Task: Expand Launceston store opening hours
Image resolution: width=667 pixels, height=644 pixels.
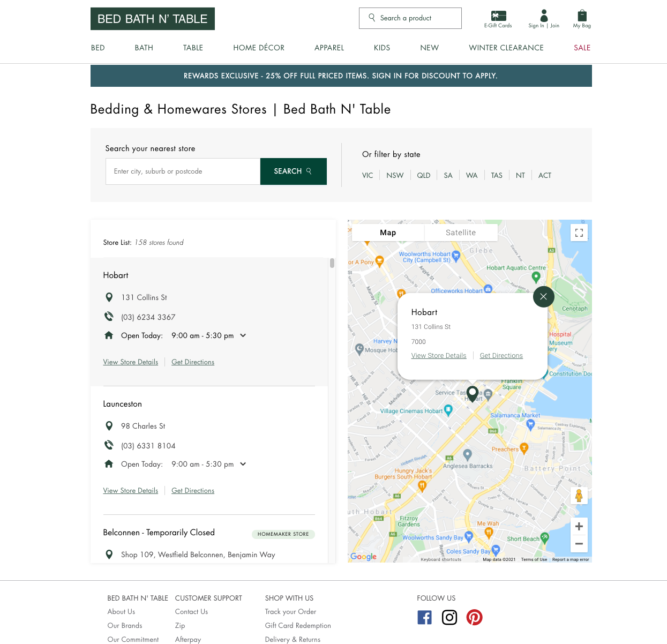Action: (243, 464)
